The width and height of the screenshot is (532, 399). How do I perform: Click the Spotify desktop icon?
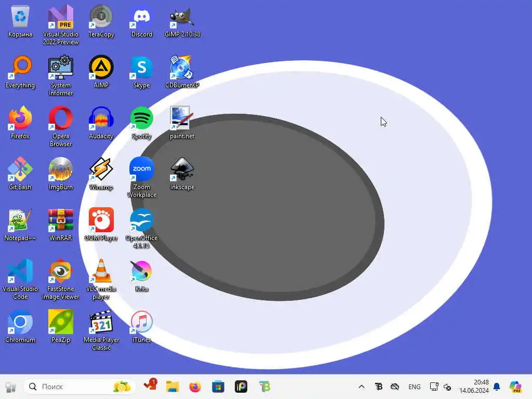click(x=141, y=123)
